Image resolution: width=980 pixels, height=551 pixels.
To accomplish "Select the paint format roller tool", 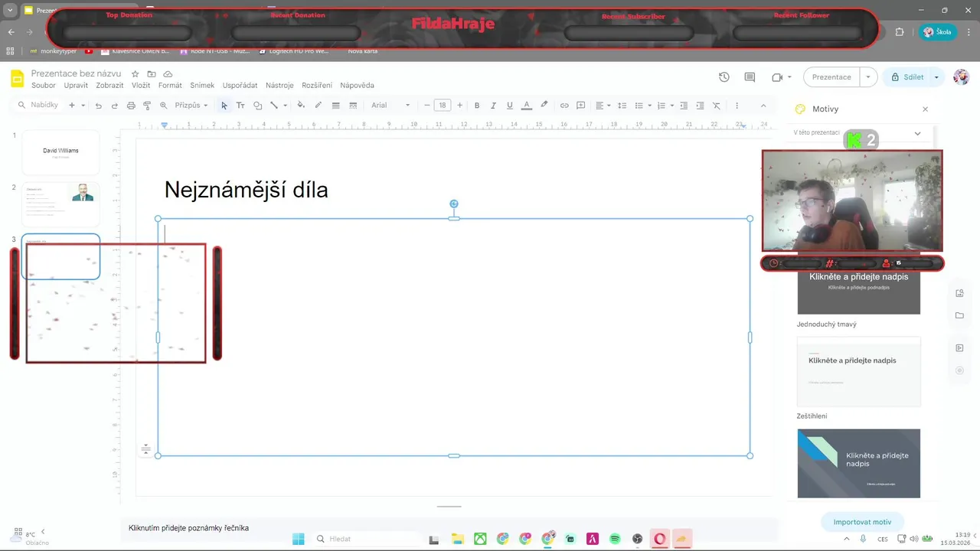I will (147, 106).
